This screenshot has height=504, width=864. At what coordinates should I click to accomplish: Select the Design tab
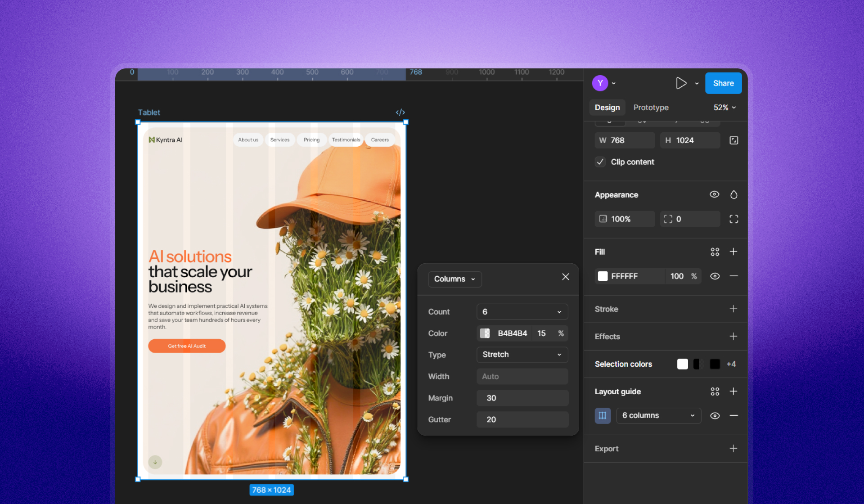click(x=607, y=108)
